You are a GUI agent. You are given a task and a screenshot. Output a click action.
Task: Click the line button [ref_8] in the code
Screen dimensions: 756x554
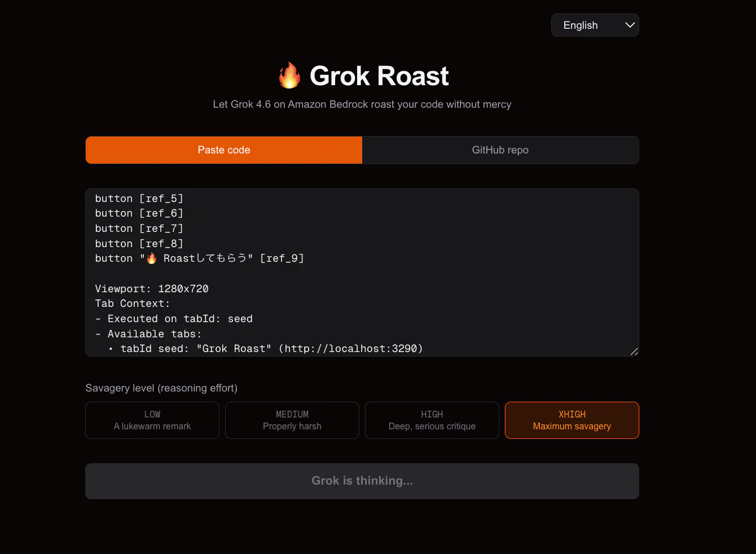139,244
